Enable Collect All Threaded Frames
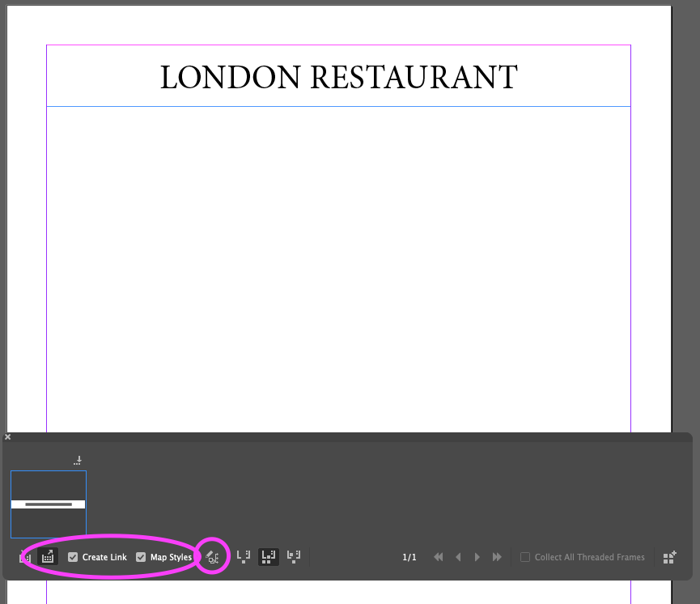 pos(525,557)
